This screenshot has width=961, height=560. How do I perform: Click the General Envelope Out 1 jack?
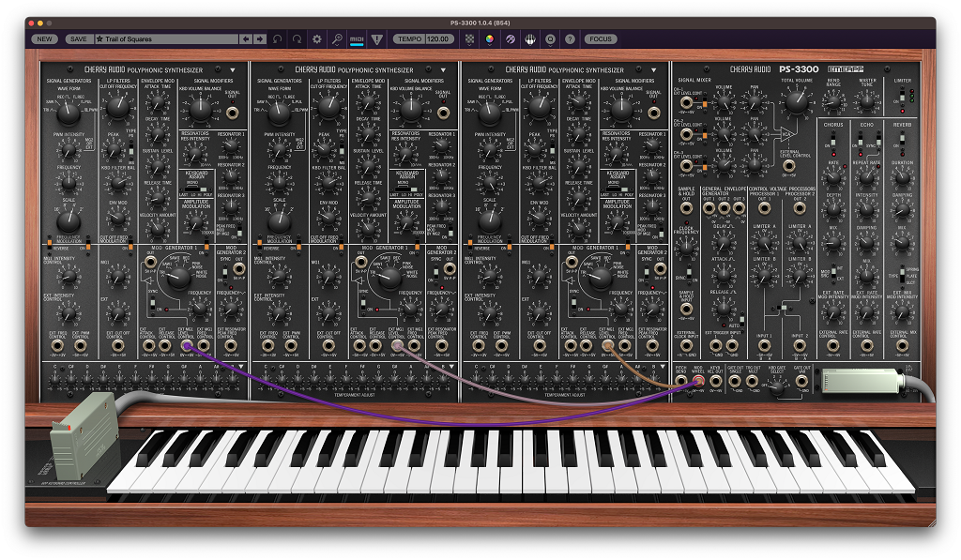(x=709, y=208)
